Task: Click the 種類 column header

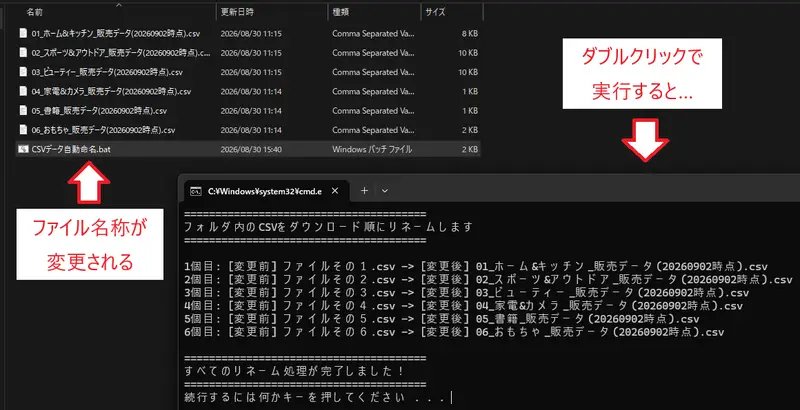Action: [x=341, y=12]
